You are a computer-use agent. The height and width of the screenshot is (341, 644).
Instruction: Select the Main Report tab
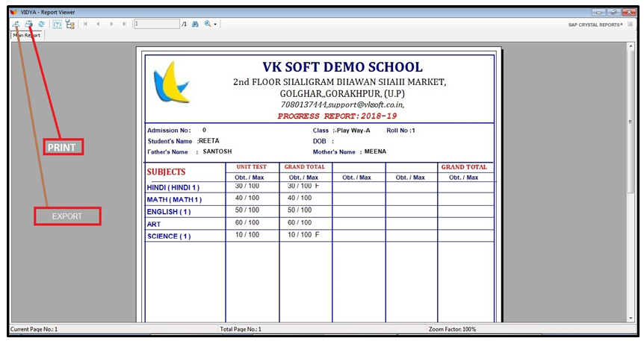(x=27, y=35)
